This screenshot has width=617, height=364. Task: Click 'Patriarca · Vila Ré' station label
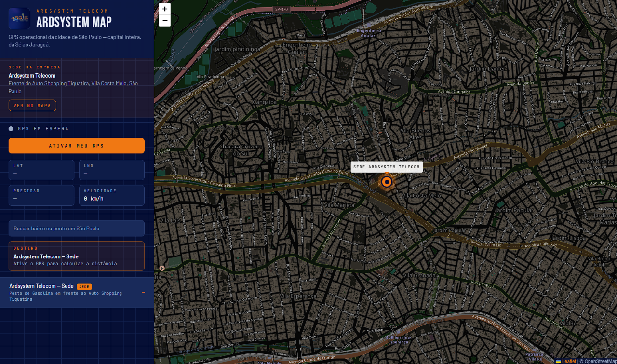point(535,356)
